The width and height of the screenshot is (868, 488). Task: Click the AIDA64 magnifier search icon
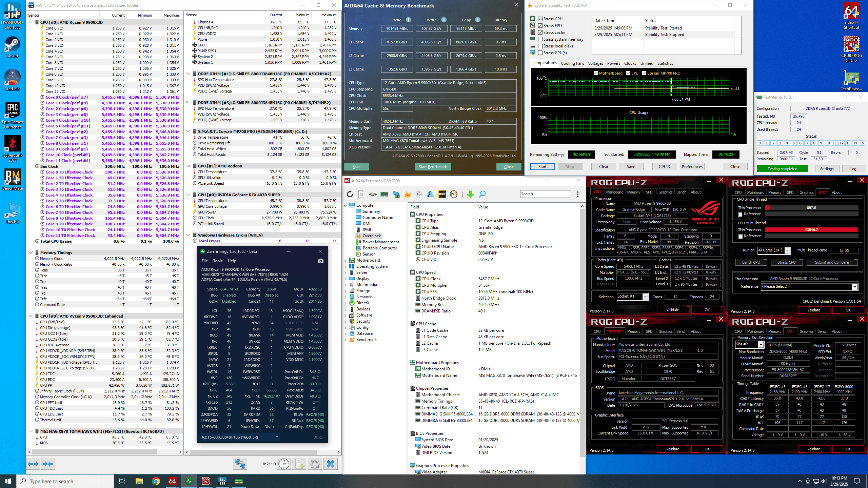click(482, 194)
